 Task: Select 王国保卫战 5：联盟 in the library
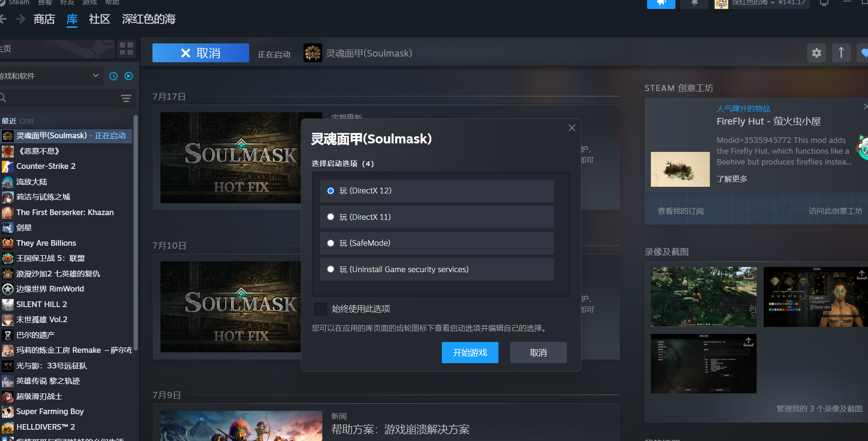coord(66,258)
